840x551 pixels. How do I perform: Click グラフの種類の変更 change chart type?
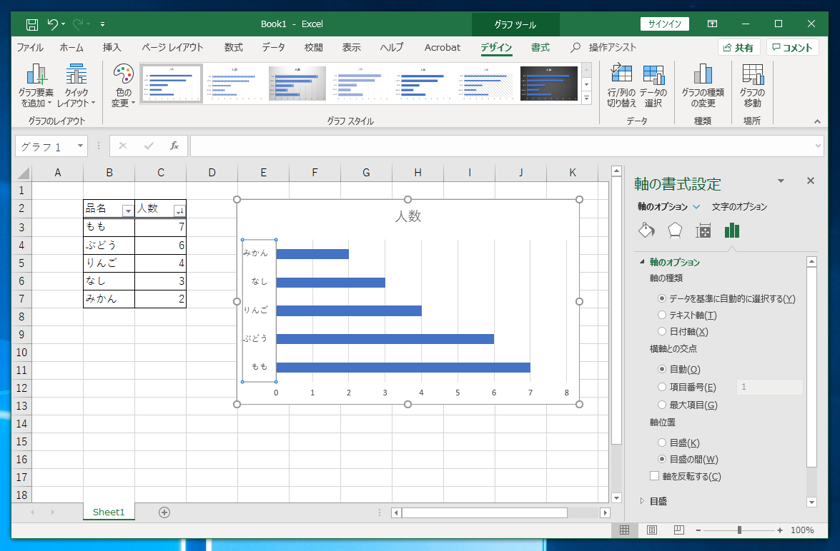tap(703, 85)
